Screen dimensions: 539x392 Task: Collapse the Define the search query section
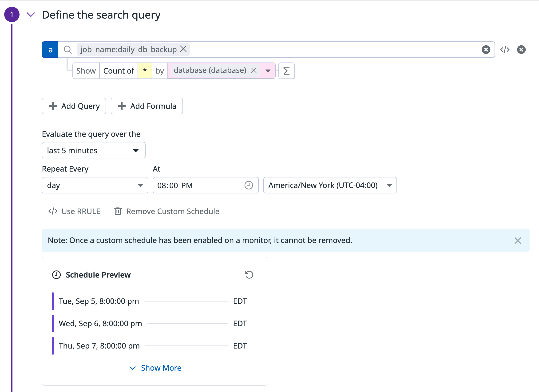click(x=31, y=15)
